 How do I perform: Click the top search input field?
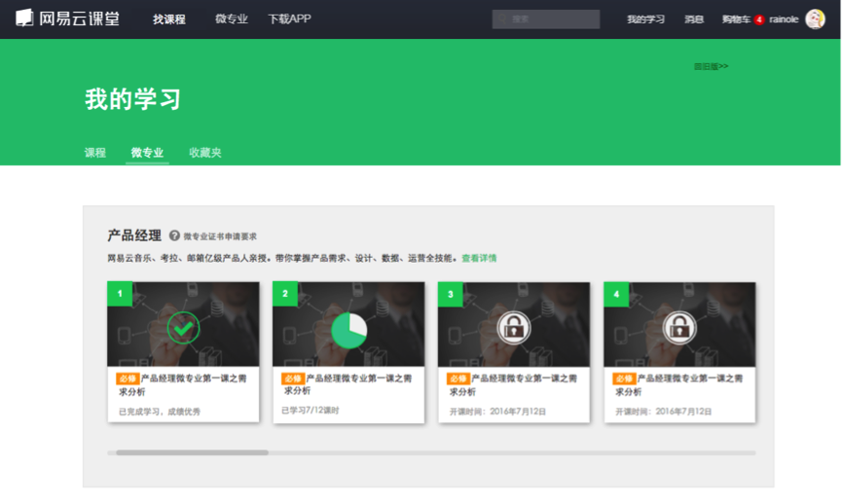tap(546, 19)
